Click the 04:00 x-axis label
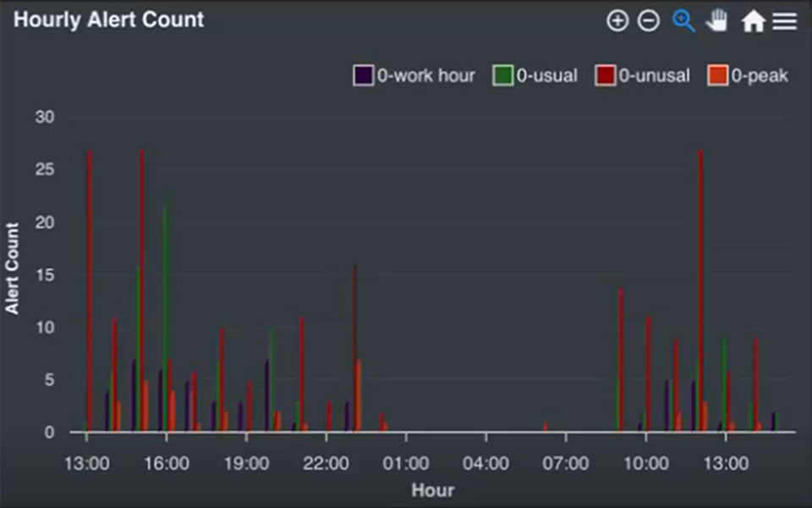Image resolution: width=812 pixels, height=508 pixels. tap(486, 463)
